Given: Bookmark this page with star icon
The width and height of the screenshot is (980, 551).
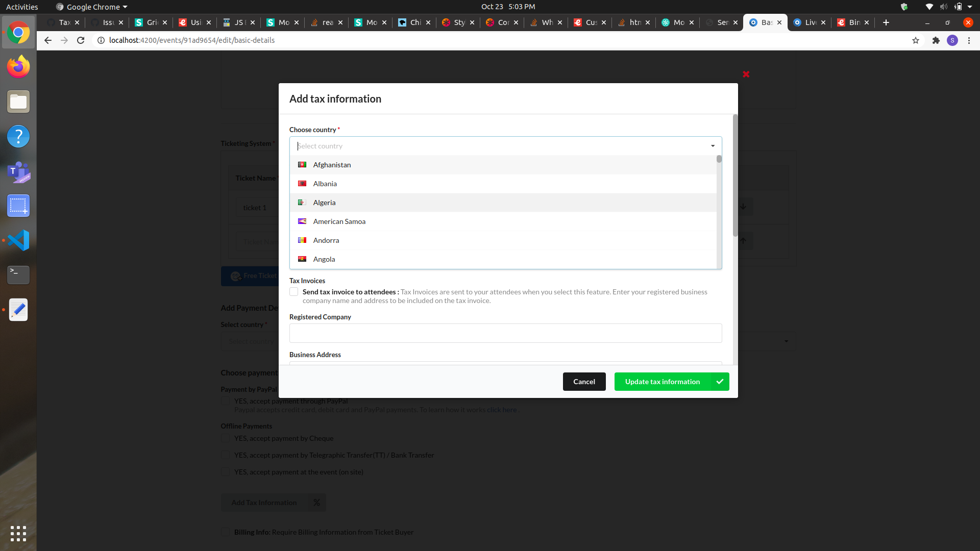Looking at the screenshot, I should (x=916, y=40).
